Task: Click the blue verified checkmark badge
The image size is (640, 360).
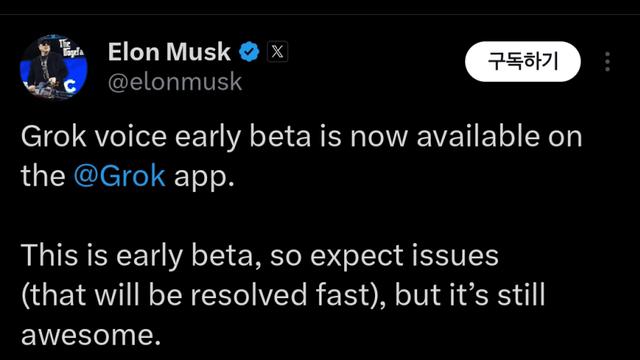Action: click(249, 52)
